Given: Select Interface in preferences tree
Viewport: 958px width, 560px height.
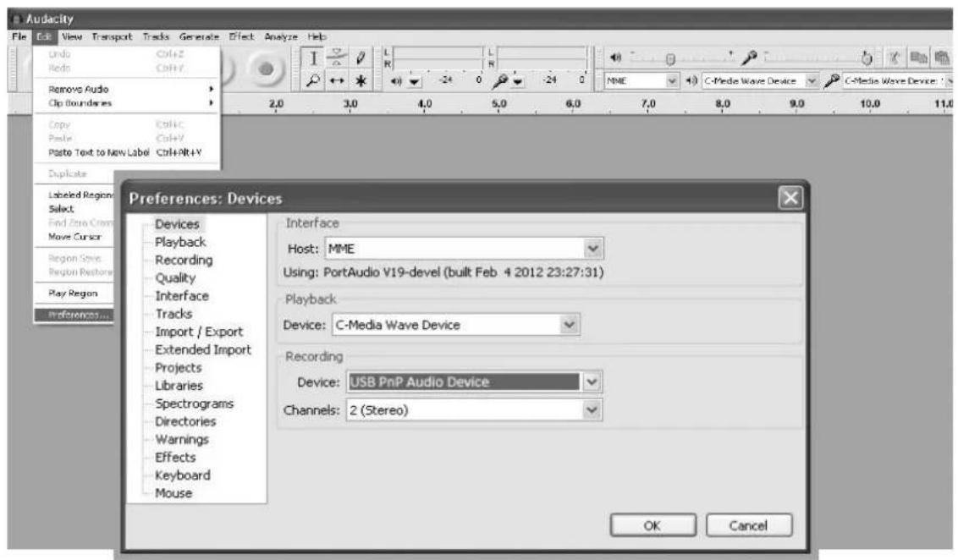Looking at the screenshot, I should tap(182, 295).
